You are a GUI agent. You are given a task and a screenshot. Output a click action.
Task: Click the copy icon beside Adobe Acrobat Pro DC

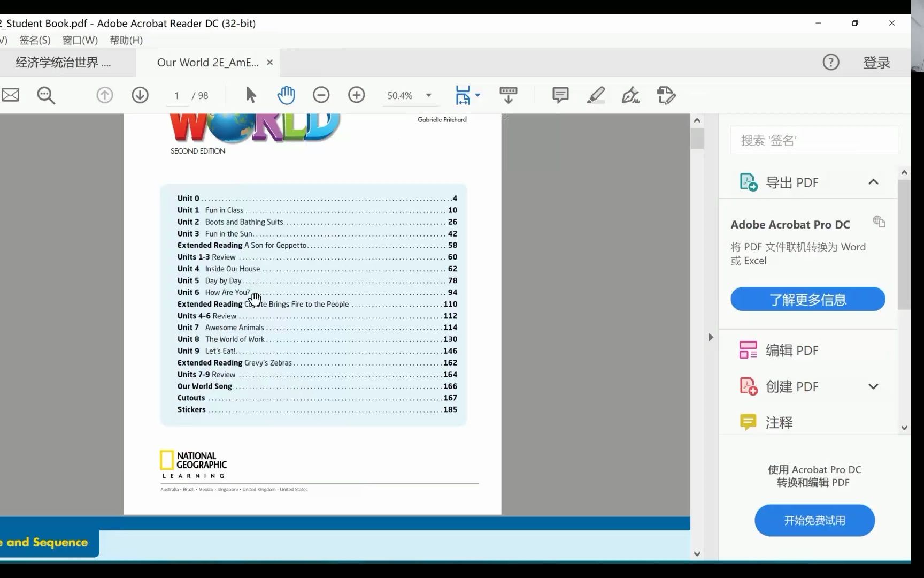tap(879, 221)
